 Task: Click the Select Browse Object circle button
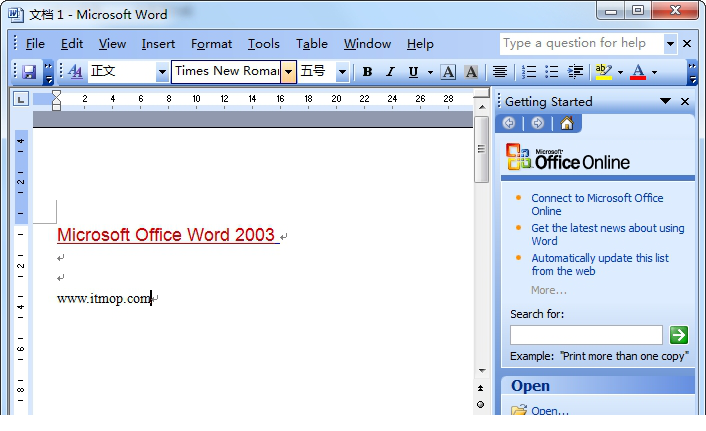pyautogui.click(x=480, y=404)
